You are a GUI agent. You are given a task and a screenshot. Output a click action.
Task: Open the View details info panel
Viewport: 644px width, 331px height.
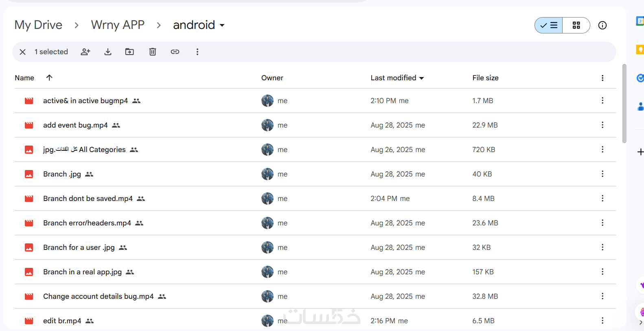(602, 25)
